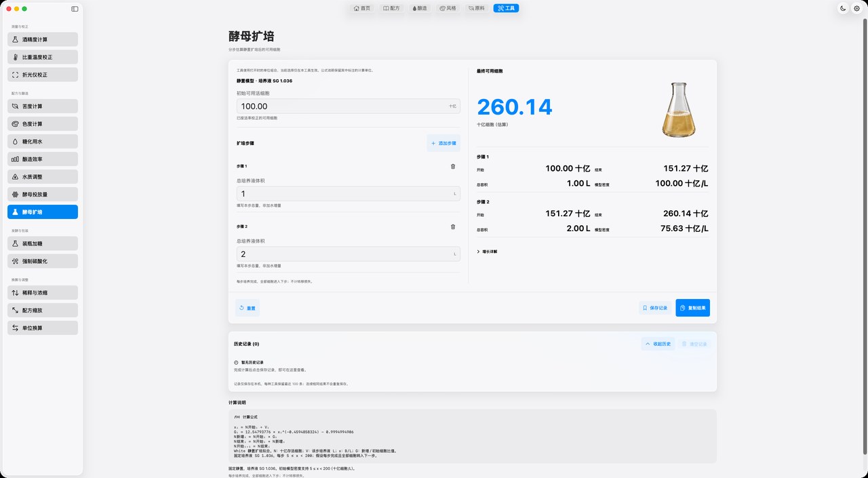Open 酿造效率 bar chart icon item

43,159
